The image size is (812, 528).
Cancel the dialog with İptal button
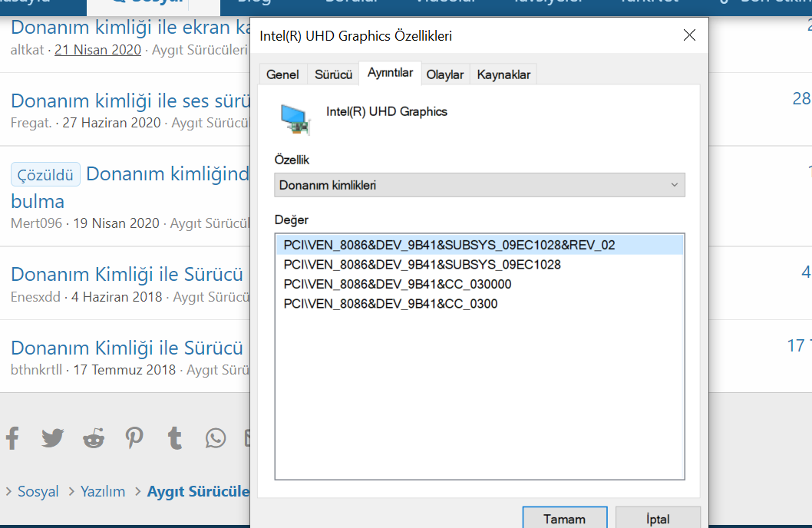(x=658, y=518)
